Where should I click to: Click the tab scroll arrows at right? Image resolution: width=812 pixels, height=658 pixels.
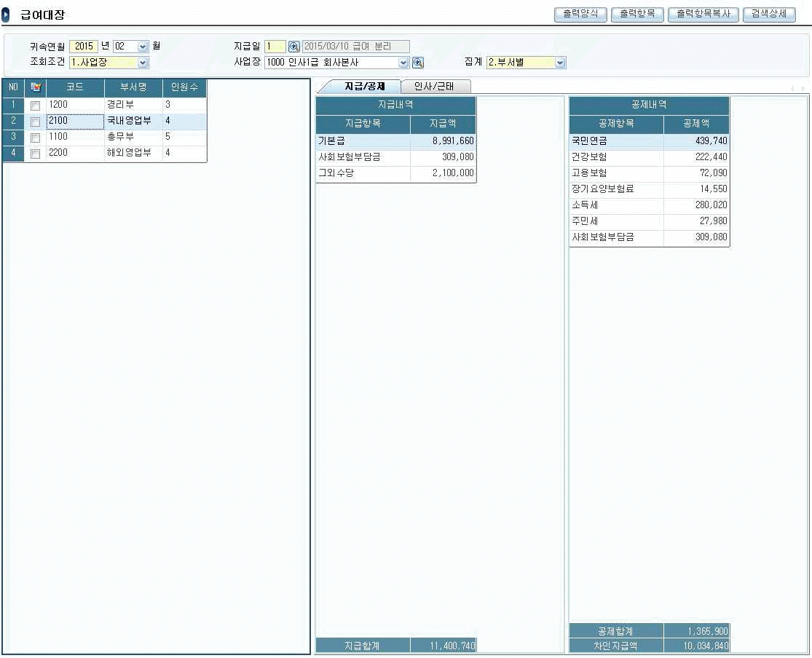pos(798,88)
